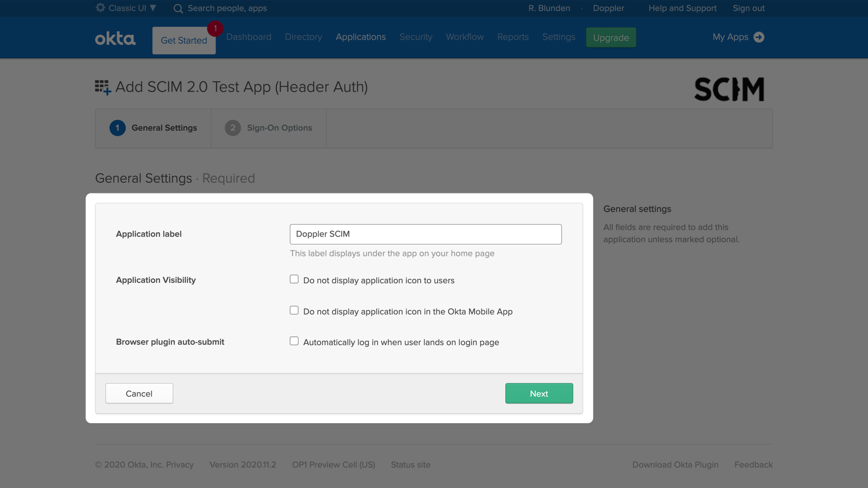This screenshot has height=488, width=868.
Task: Click the My Apps arrow icon
Action: click(x=759, y=37)
